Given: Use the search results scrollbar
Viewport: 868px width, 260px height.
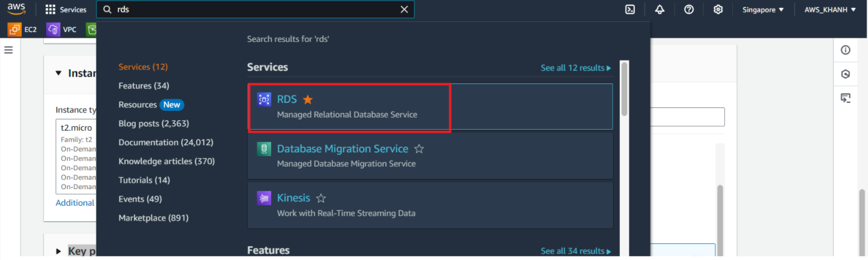Looking at the screenshot, I should point(624,89).
